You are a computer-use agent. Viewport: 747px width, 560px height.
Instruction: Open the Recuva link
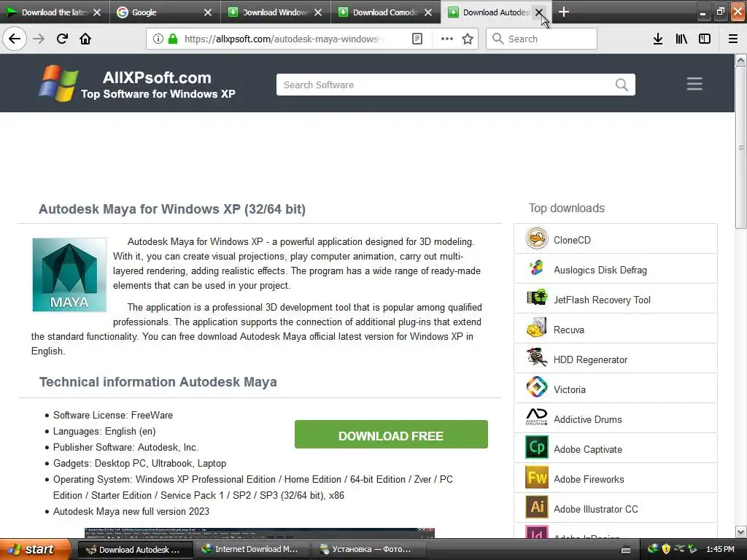[568, 330]
